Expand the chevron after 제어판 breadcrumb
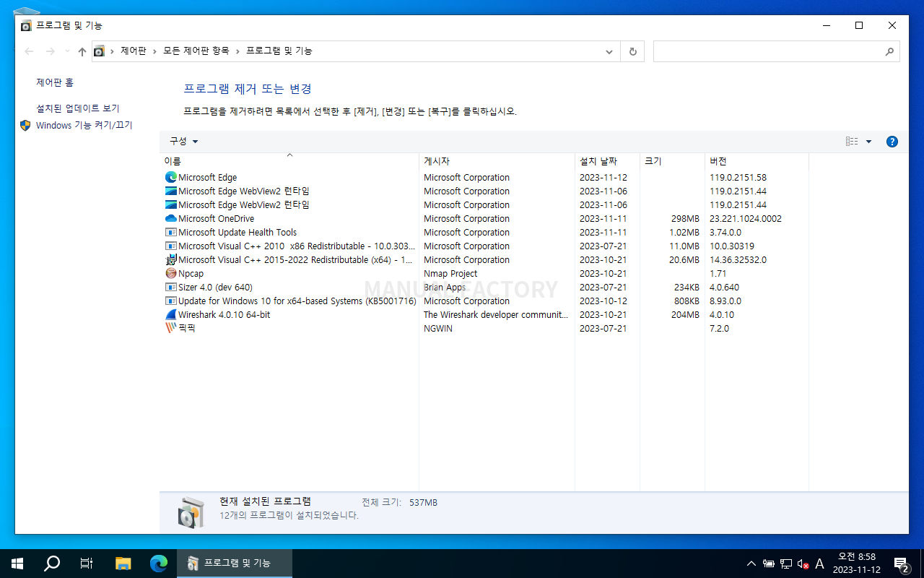 [154, 51]
